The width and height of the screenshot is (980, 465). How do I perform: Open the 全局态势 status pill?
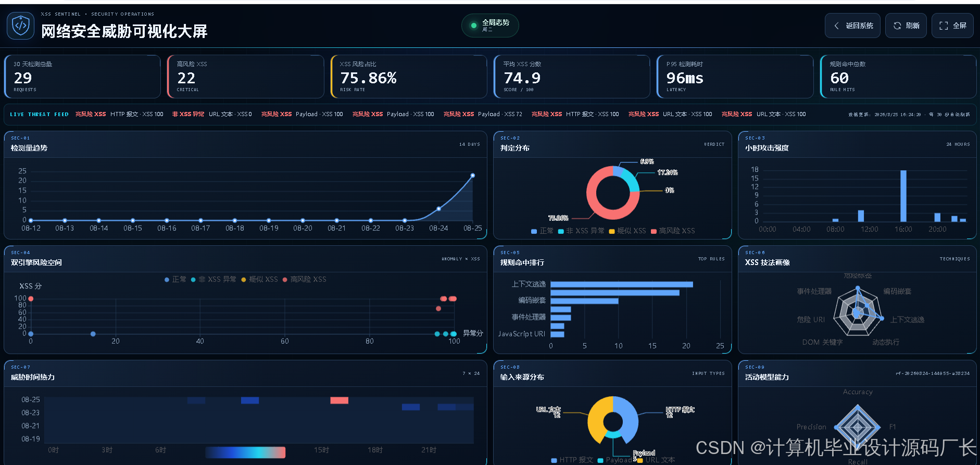tap(490, 26)
